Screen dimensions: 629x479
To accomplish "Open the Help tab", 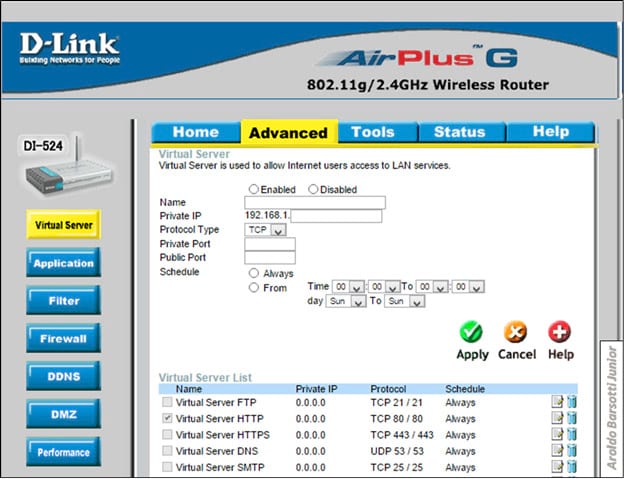I will click(x=551, y=132).
